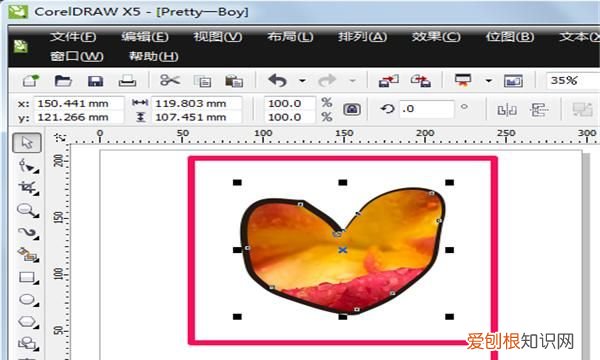600x360 pixels.
Task: Click the Mirror horizontally icon
Action: click(x=507, y=110)
